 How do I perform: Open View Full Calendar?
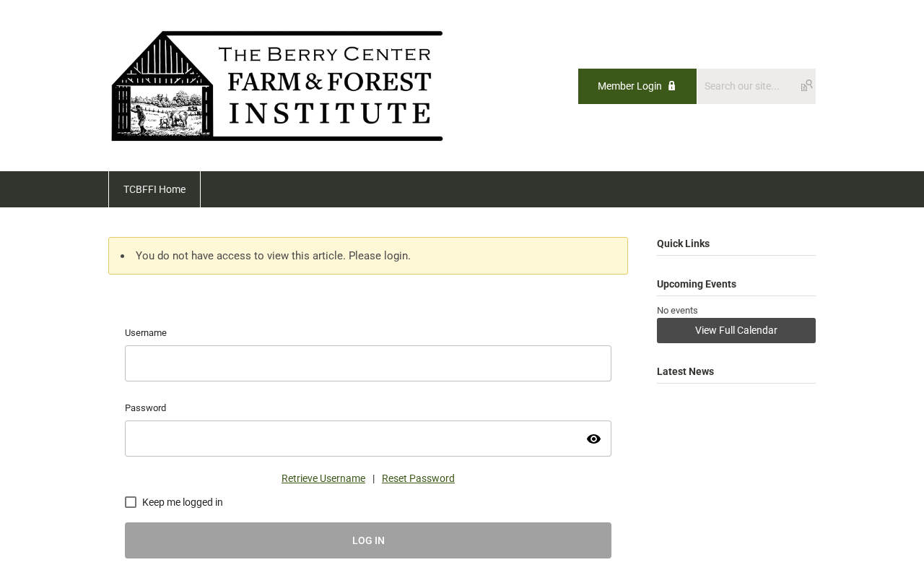point(736,330)
